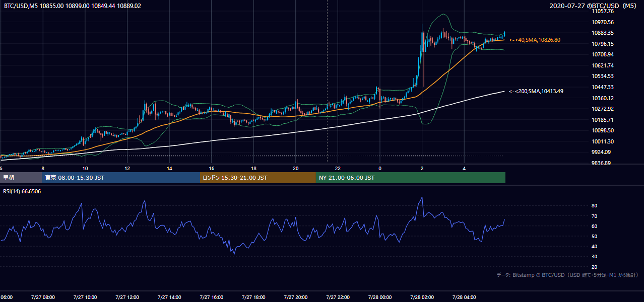Click bottom time label 7/27 08:00
The width and height of the screenshot is (644, 302).
[43, 297]
